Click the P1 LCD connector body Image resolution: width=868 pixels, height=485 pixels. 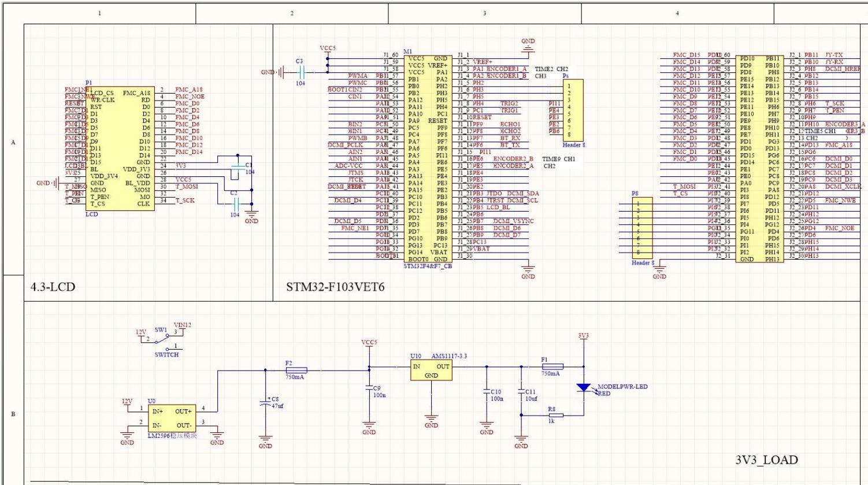point(120,148)
